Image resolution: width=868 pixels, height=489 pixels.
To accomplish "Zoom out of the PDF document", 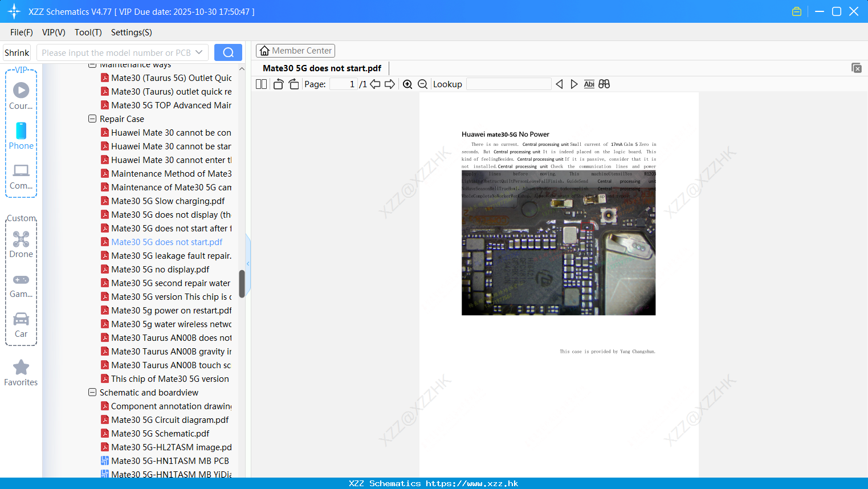I will click(x=422, y=84).
